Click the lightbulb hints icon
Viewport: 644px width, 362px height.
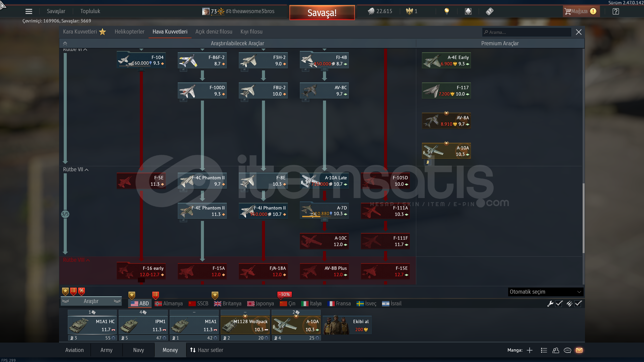tap(446, 11)
